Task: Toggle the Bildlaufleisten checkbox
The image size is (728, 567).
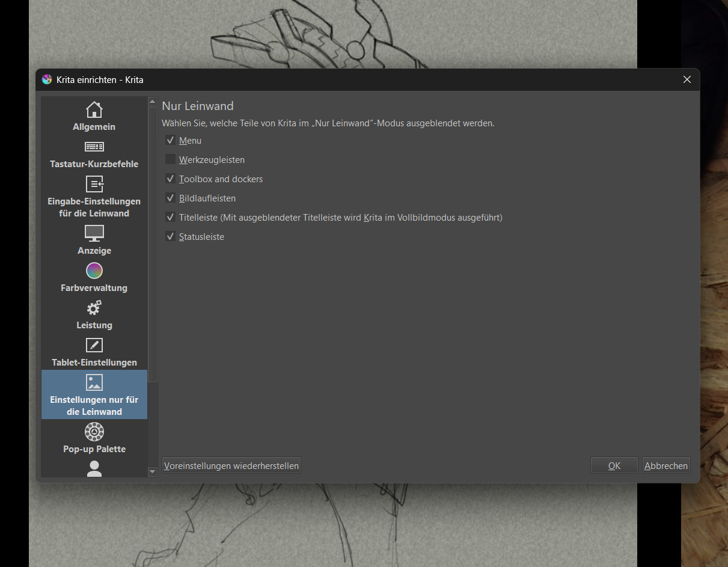Action: [x=171, y=198]
